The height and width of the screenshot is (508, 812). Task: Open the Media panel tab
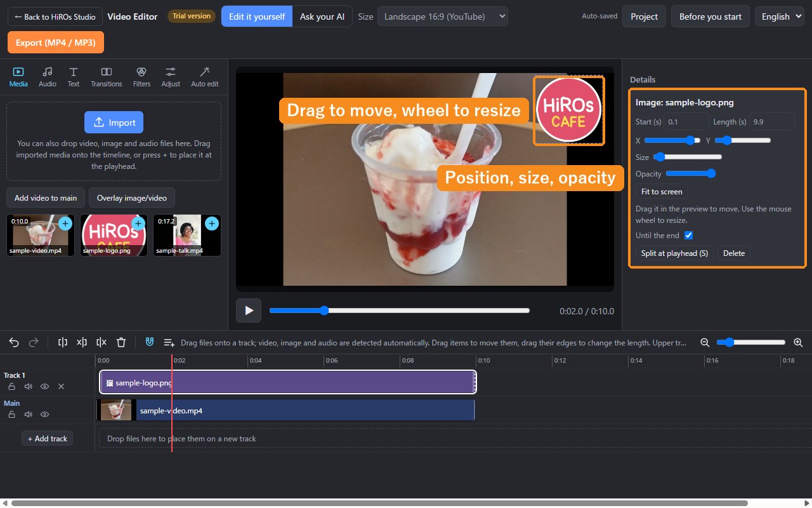18,77
